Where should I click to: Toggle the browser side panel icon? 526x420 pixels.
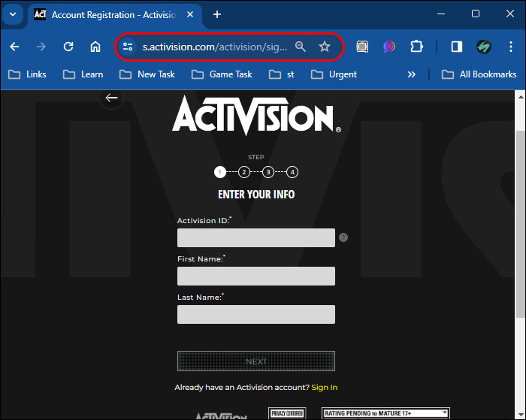pos(457,47)
